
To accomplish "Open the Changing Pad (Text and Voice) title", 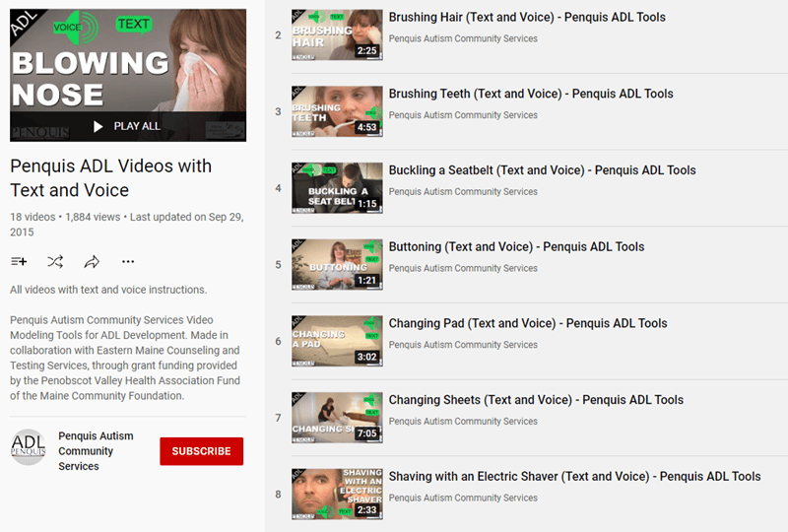I will [528, 323].
